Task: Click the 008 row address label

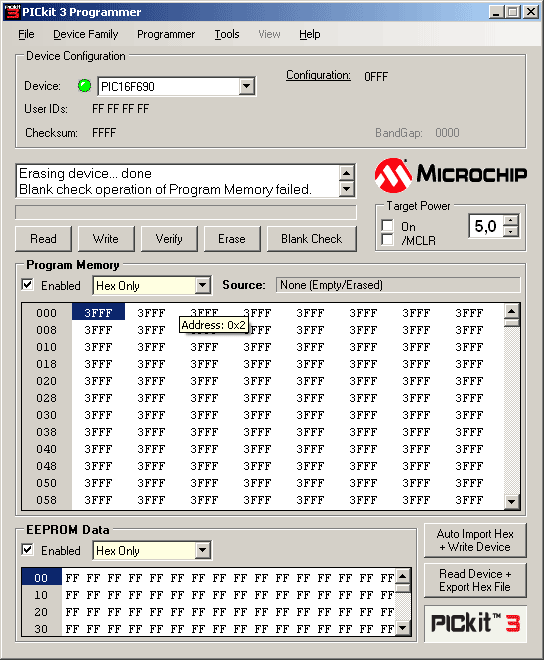Action: [x=46, y=330]
